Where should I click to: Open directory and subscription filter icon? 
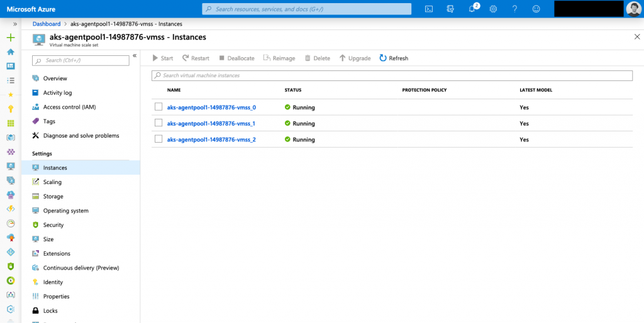450,9
